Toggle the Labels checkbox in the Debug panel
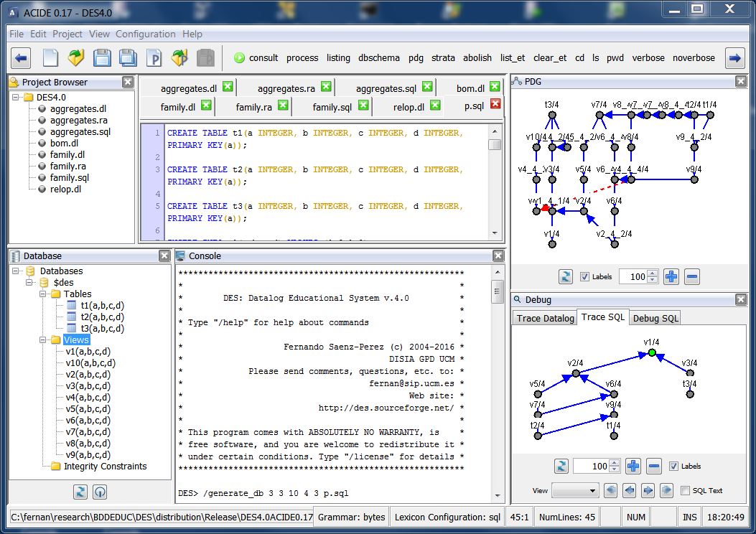 point(673,466)
